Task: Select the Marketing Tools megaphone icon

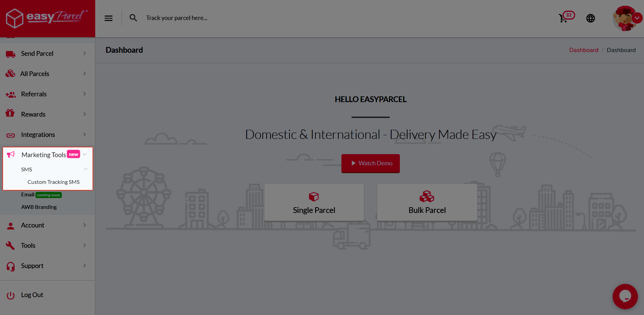Action: point(11,154)
